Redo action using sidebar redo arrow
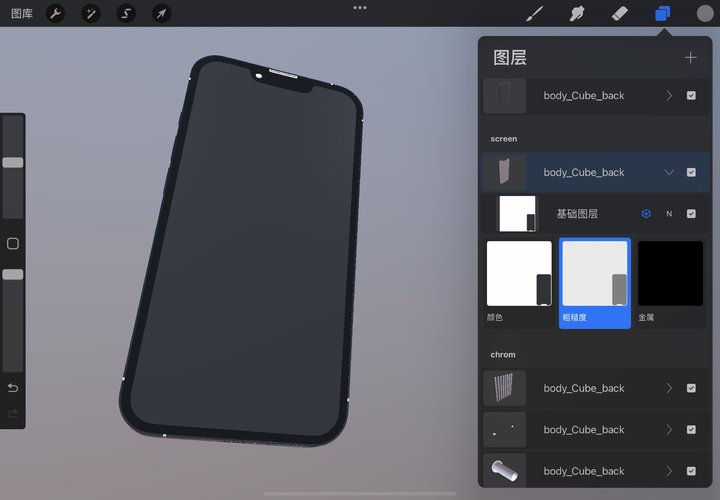Viewport: 720px width, 500px height. 13,414
